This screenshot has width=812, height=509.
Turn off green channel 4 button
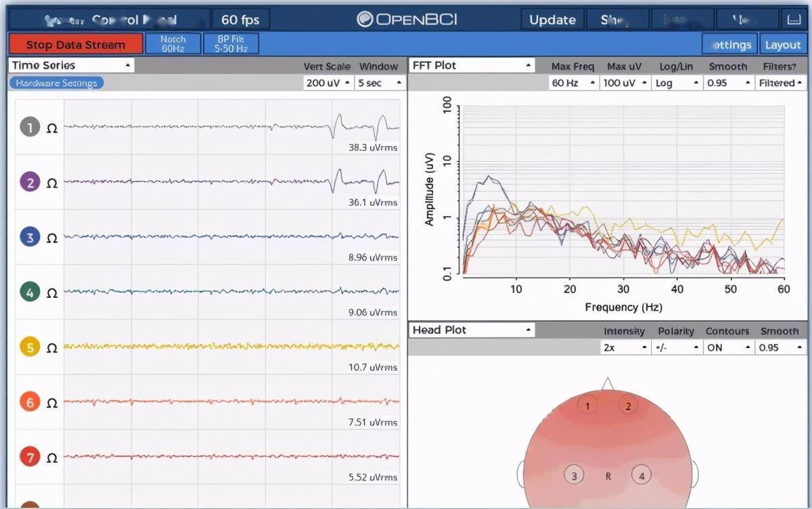pyautogui.click(x=30, y=292)
